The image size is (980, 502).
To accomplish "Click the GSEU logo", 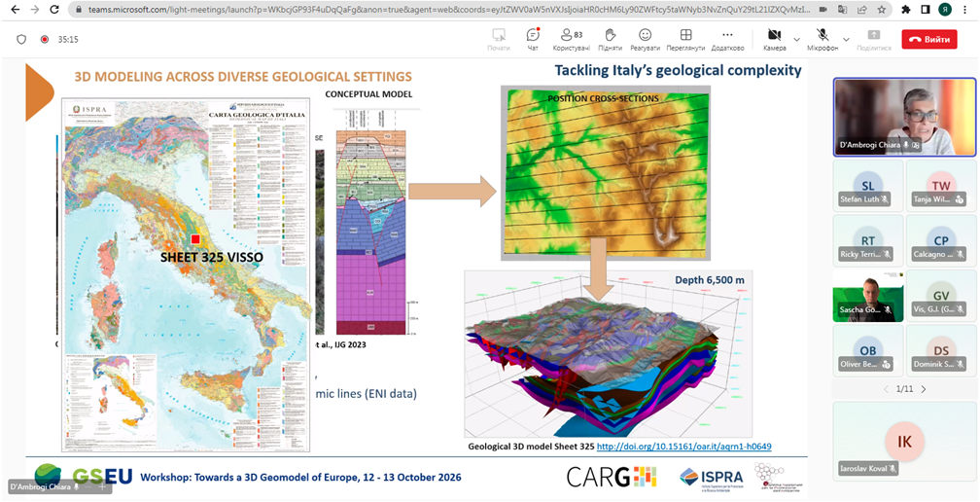I will 84,477.
